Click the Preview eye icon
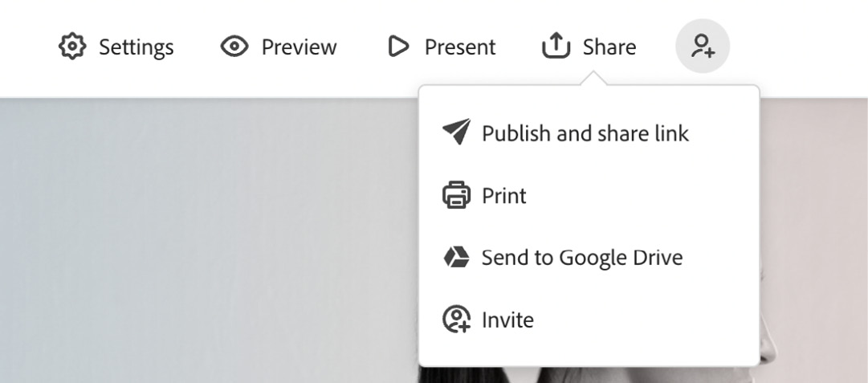 [234, 47]
